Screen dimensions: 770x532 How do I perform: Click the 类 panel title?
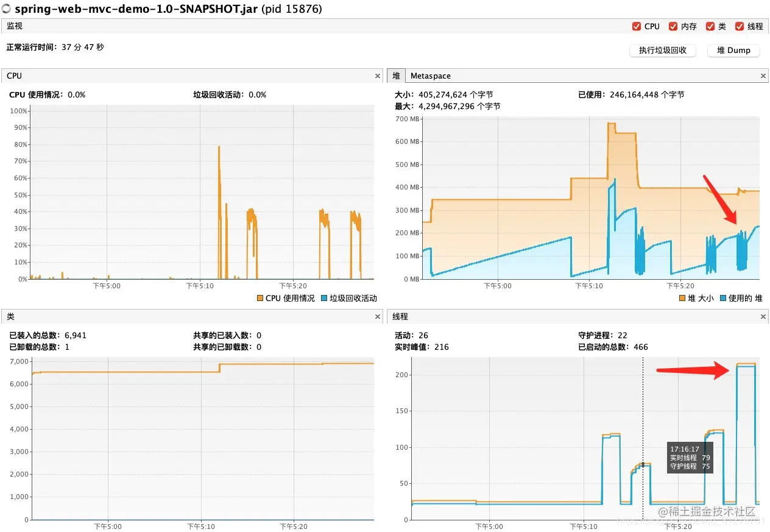[10, 316]
